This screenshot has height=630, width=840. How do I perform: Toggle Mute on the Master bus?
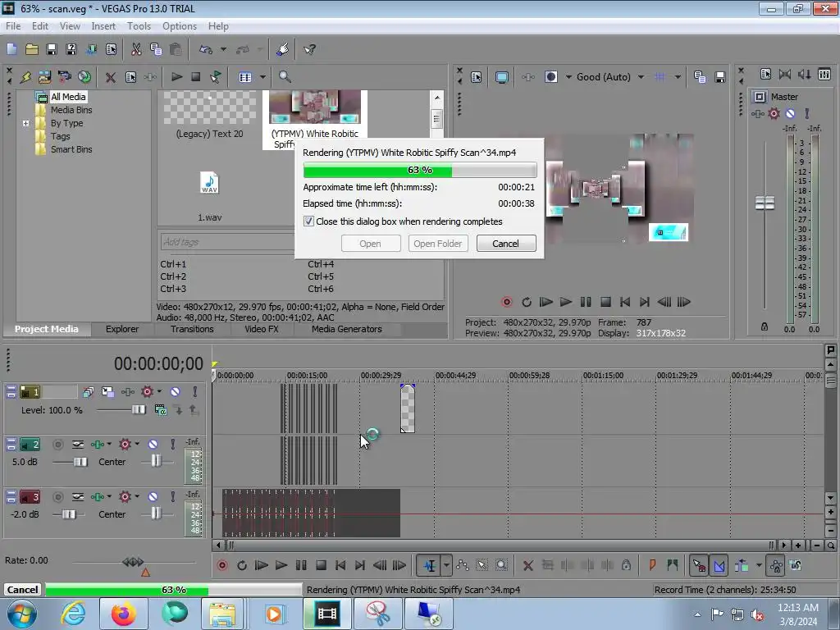tap(790, 113)
